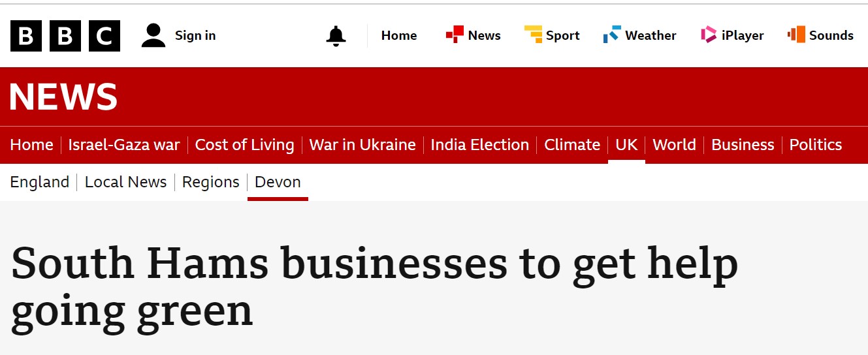Select the Israel-Gaza war section

[x=124, y=145]
